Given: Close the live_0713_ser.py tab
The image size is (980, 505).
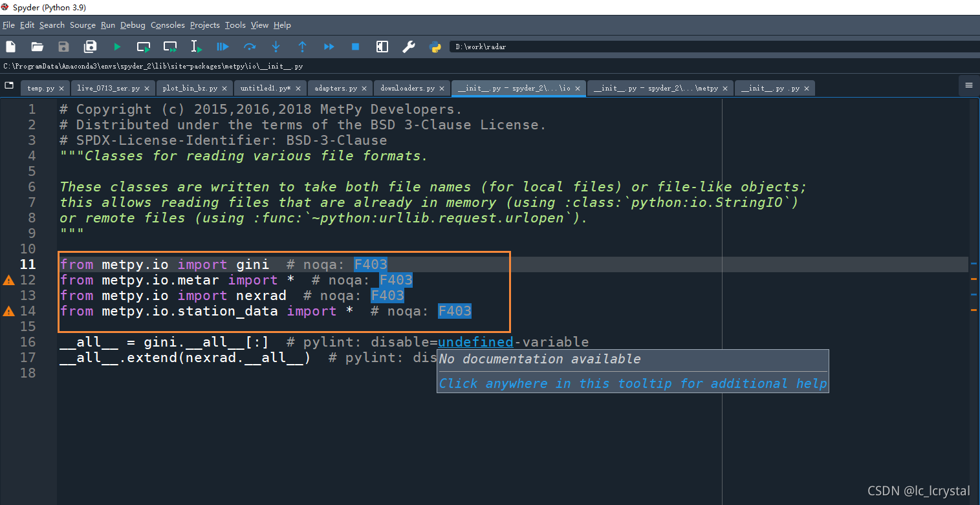Looking at the screenshot, I should (x=147, y=89).
